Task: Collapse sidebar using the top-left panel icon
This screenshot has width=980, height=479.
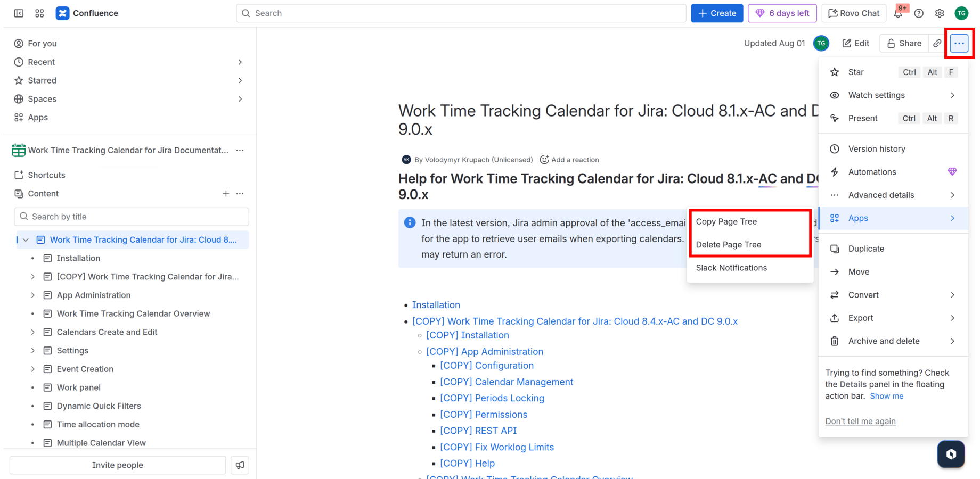Action: (19, 13)
